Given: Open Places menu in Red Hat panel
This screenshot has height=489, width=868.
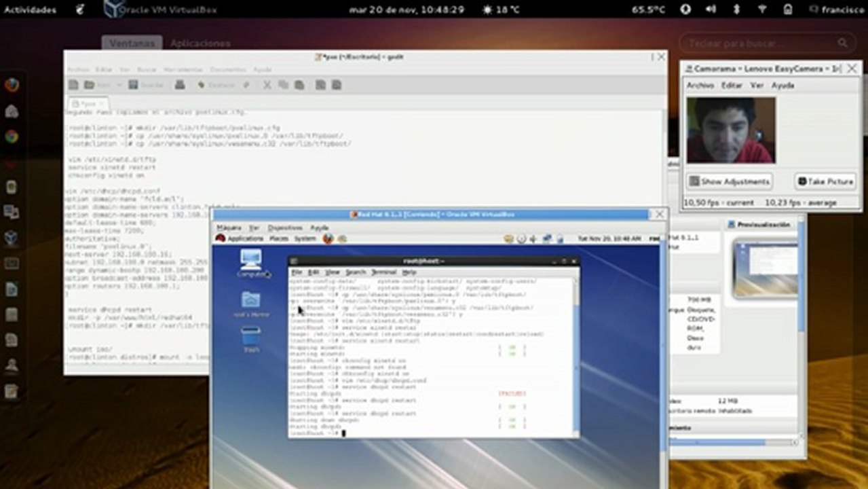Looking at the screenshot, I should pos(279,238).
